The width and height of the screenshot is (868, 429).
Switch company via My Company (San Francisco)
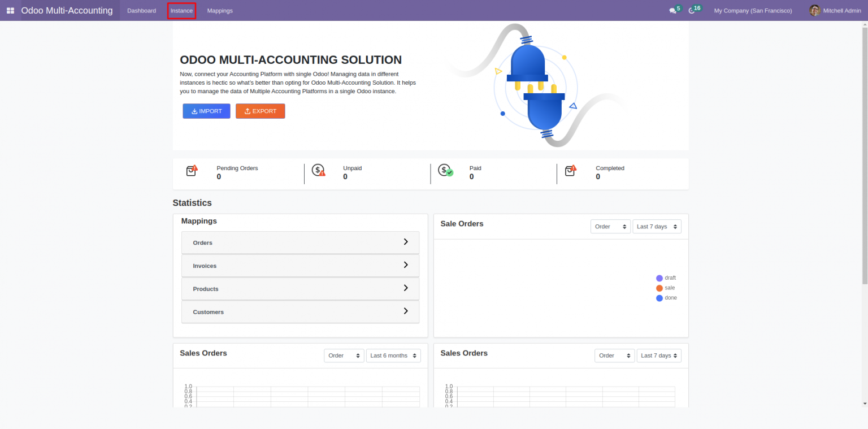(x=753, y=11)
